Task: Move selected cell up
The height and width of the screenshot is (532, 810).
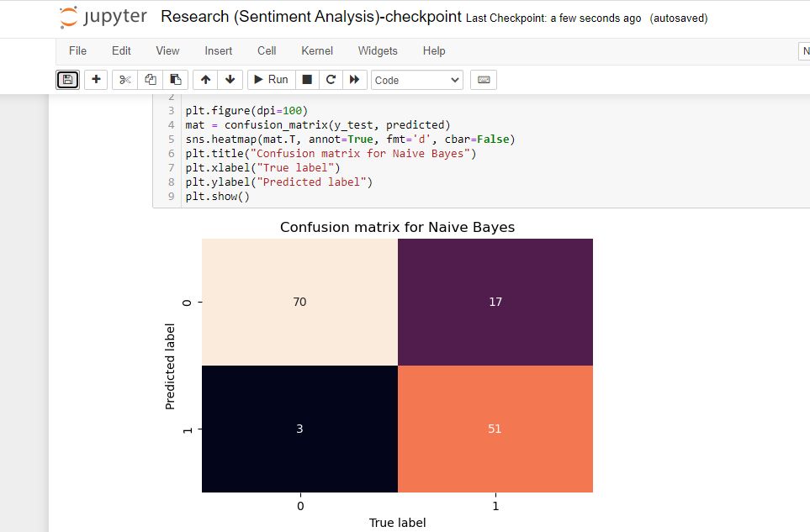Action: pos(205,80)
